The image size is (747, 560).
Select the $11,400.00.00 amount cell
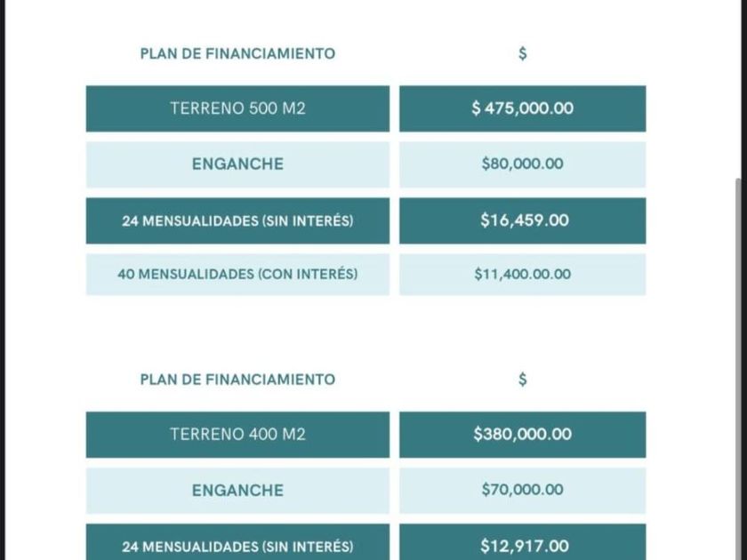[x=523, y=275]
